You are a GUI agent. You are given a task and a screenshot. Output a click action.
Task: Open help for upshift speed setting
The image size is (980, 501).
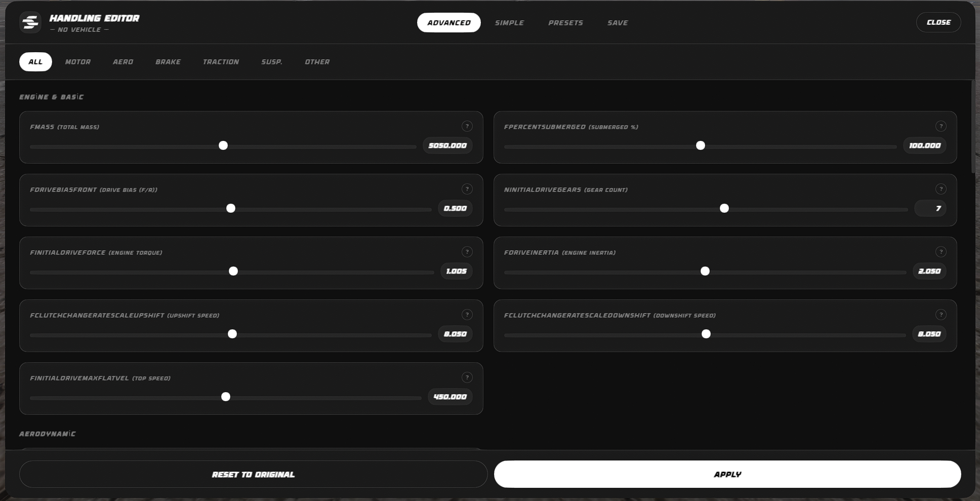[467, 315]
